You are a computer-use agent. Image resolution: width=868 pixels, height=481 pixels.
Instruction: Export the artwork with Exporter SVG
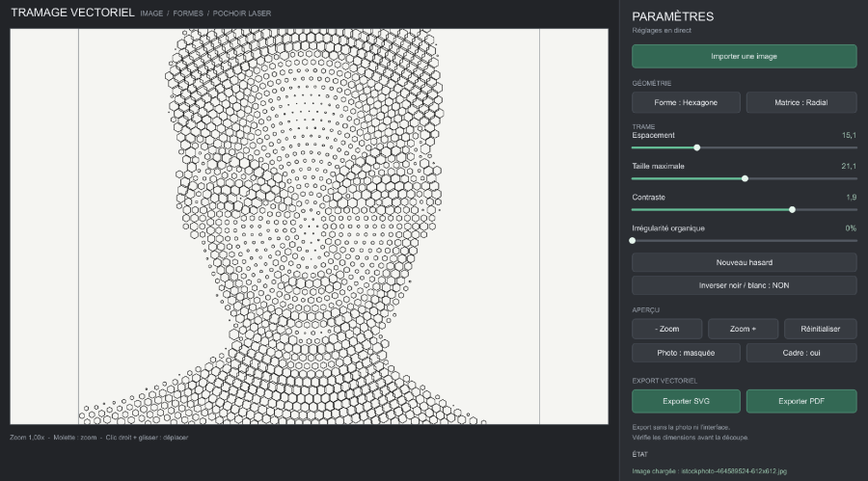[x=686, y=401]
